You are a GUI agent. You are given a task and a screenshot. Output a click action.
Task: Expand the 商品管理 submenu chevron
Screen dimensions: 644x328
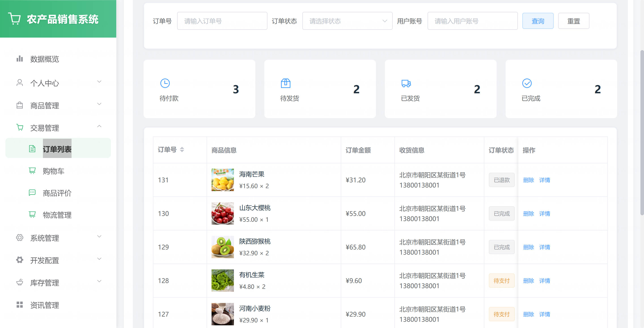point(99,104)
